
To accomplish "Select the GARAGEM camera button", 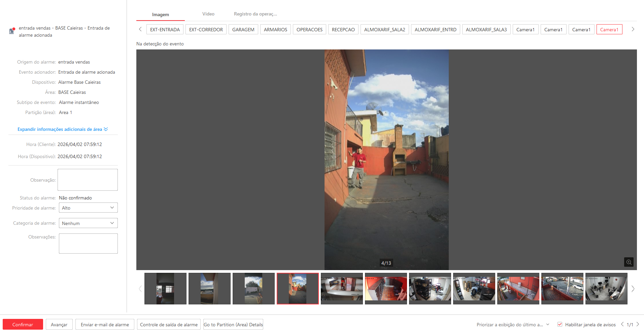I will [x=243, y=30].
